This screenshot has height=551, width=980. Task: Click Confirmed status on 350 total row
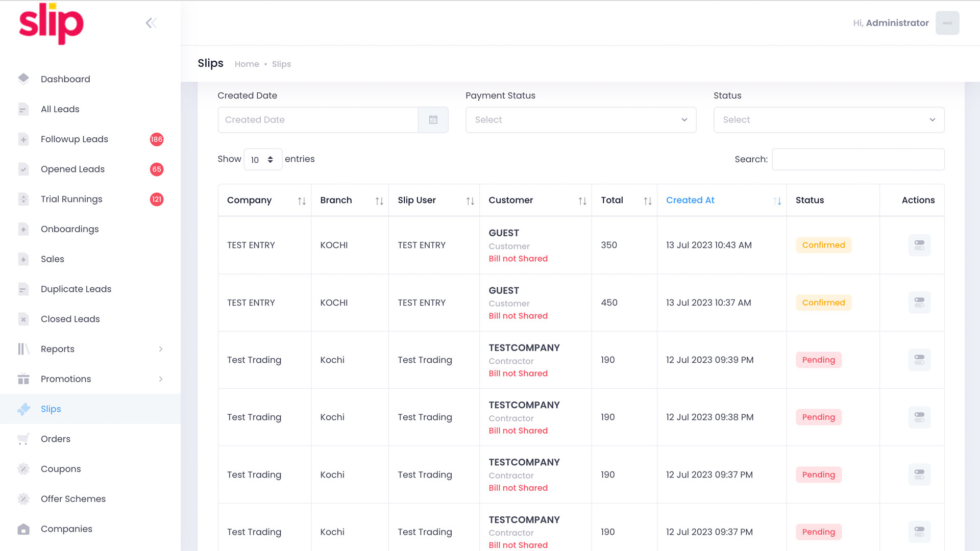click(823, 245)
